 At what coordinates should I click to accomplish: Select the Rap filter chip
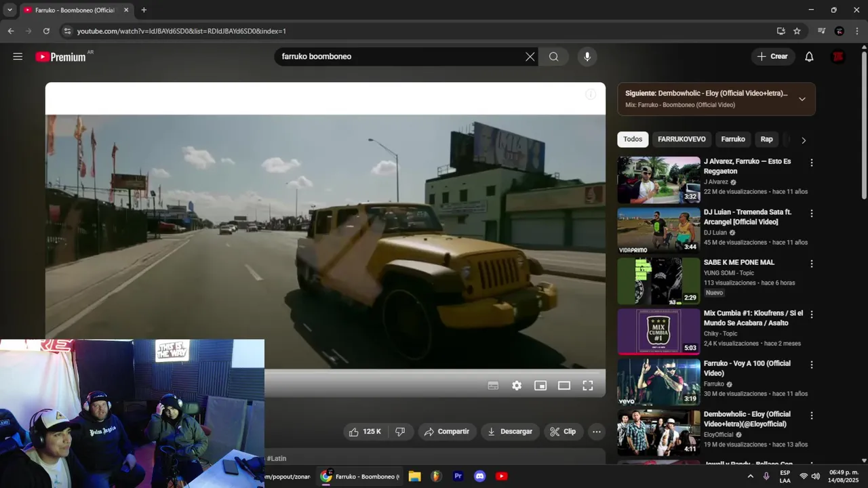coord(766,140)
